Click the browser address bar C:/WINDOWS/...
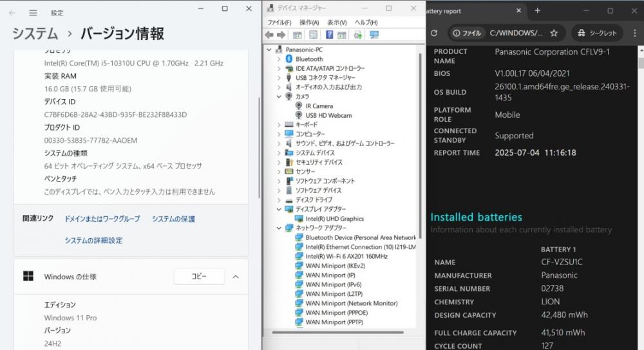The height and width of the screenshot is (350, 644). pos(516,33)
